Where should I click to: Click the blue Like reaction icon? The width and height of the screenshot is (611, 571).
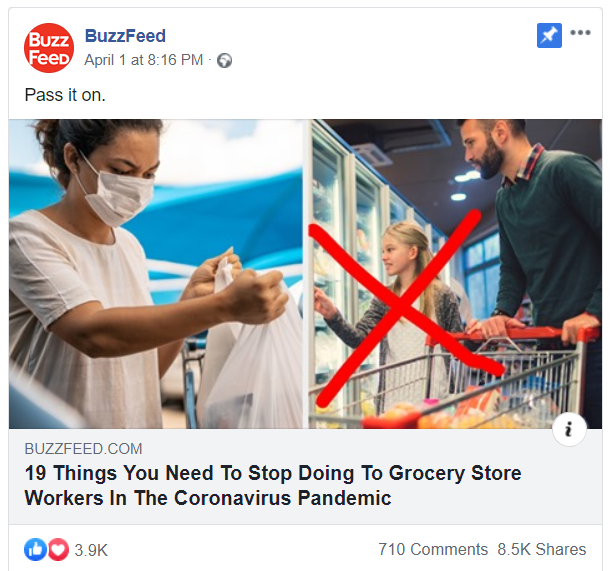click(x=35, y=550)
